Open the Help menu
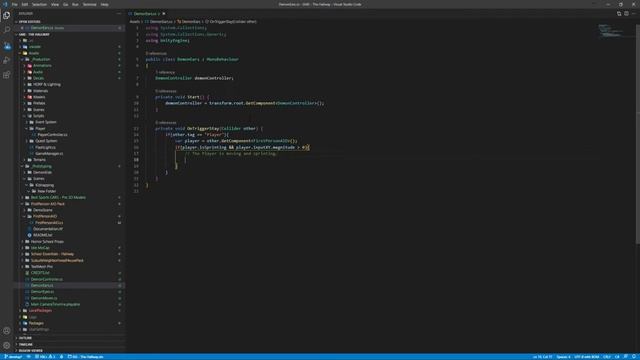Viewport: 640px width, 360px height. (104, 4)
